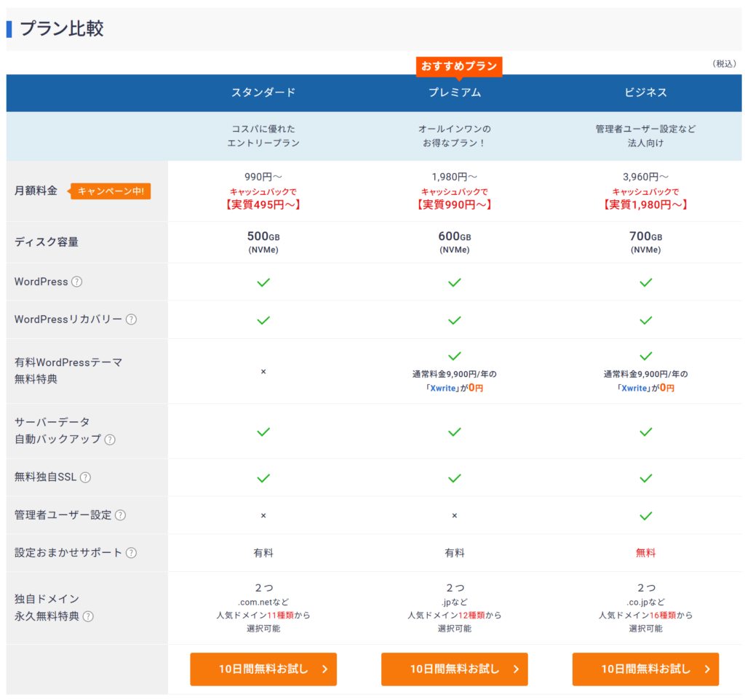
Task: Open help icon for 永久無料特典
Action: pos(88,616)
